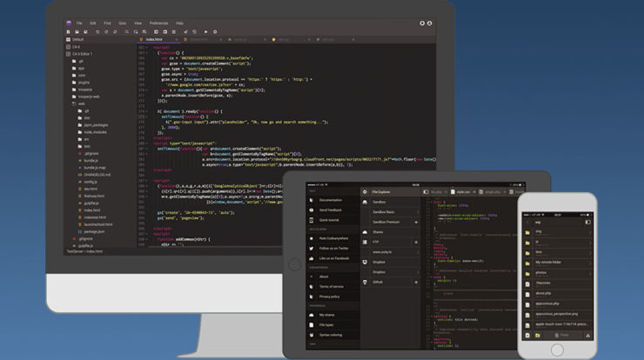Tap the Paste button on iPhone toolbar
This screenshot has width=644, height=360.
pyautogui.click(x=562, y=336)
